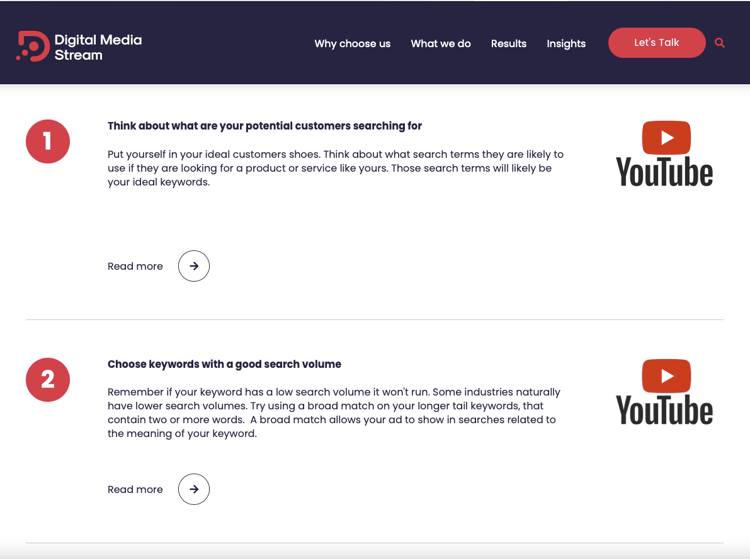This screenshot has width=750, height=559.
Task: Click paragraph starting 'Put yourself in your ideal'
Action: tap(335, 168)
